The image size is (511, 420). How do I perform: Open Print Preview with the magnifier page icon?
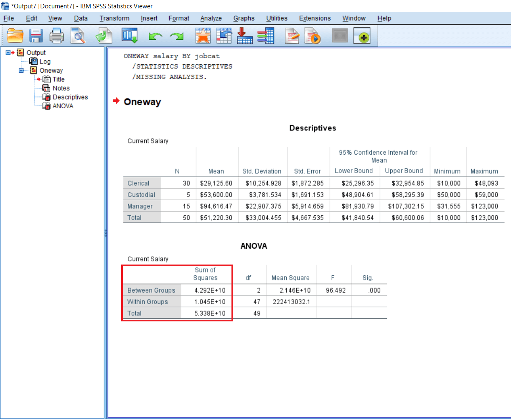coord(77,36)
